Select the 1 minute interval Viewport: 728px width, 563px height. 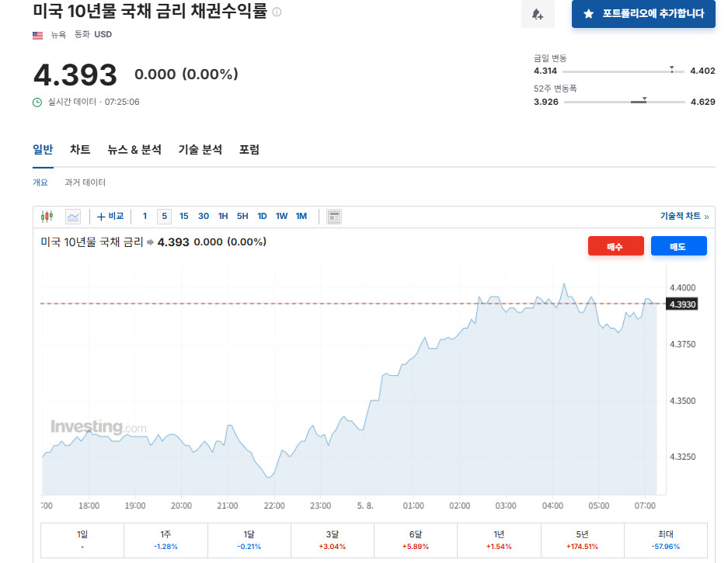tap(145, 217)
